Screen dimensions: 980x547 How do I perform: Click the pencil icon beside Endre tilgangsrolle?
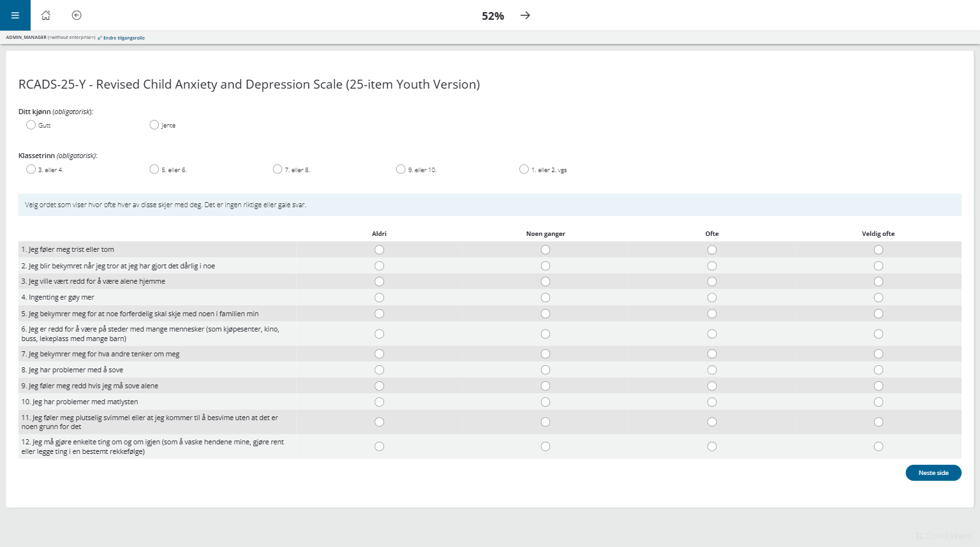click(x=100, y=38)
